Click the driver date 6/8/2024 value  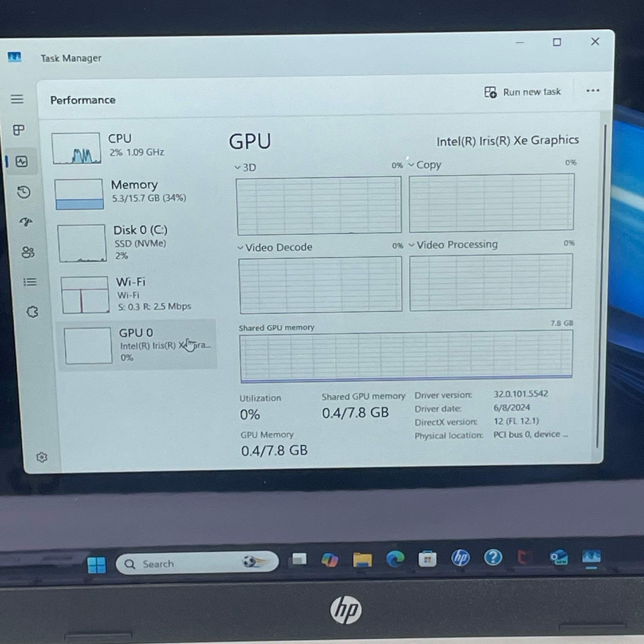[512, 407]
